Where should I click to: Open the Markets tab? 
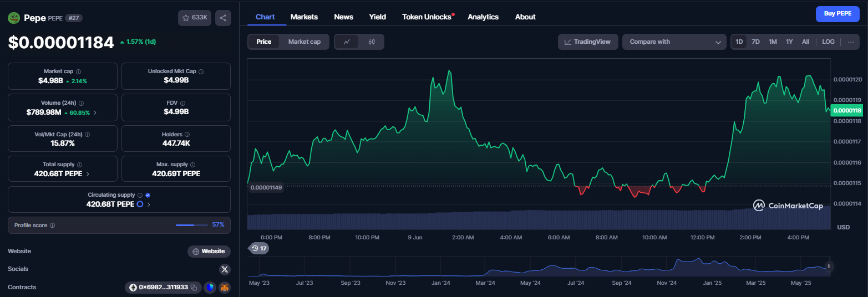click(304, 17)
